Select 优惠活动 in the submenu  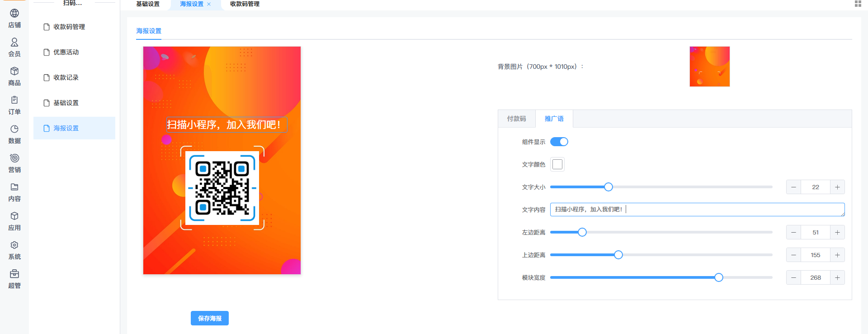(x=74, y=52)
